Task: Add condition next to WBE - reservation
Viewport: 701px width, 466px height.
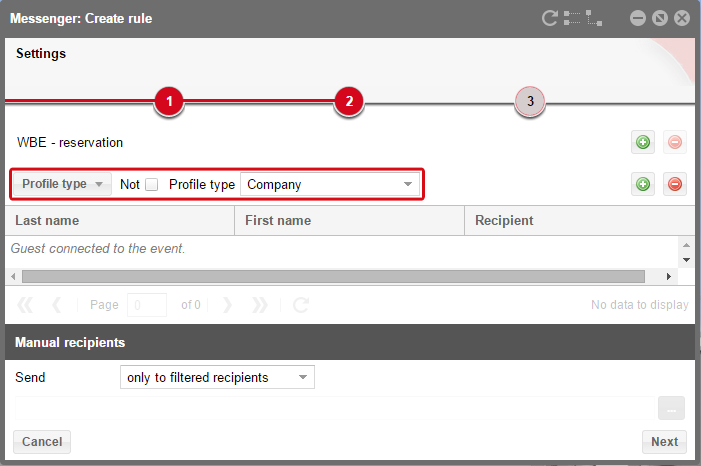Action: (x=643, y=142)
